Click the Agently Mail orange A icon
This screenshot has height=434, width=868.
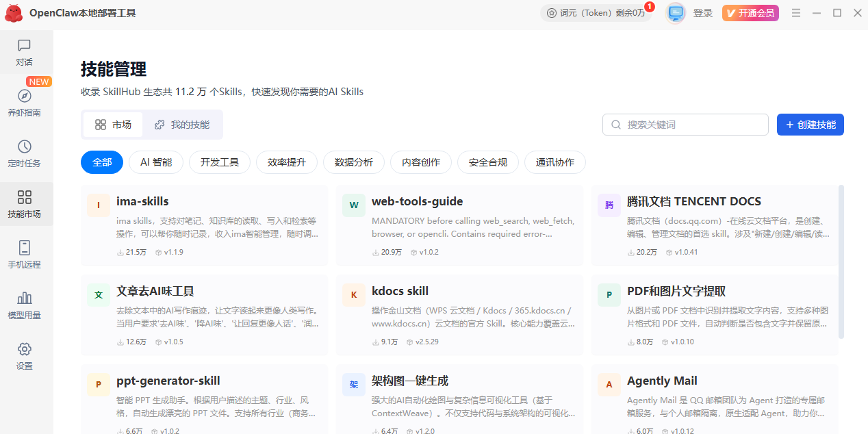609,385
